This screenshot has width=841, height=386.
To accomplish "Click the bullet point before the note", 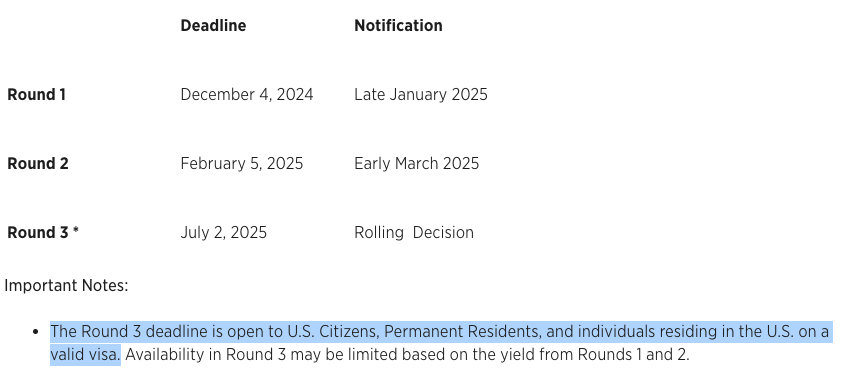I will click(36, 332).
